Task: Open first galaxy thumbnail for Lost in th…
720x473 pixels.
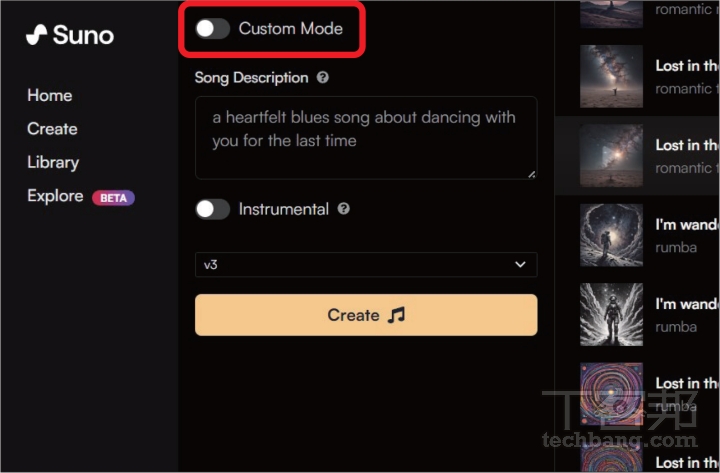Action: pos(611,76)
